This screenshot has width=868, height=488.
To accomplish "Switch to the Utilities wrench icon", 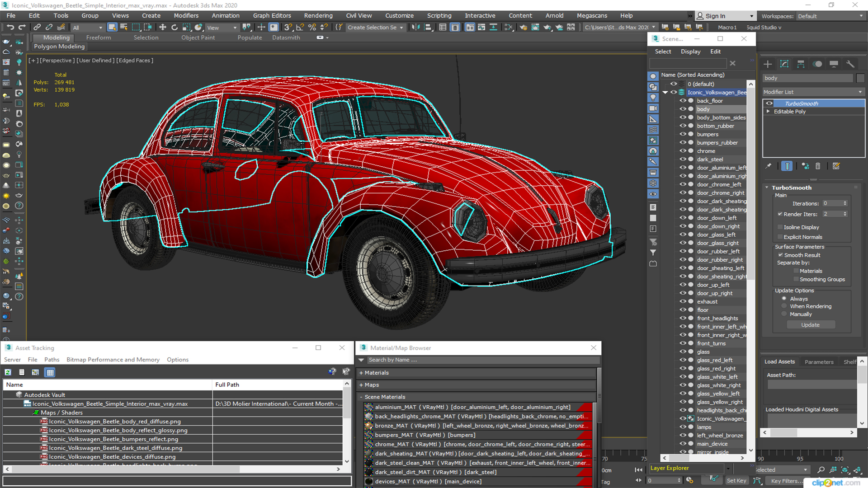I will (x=850, y=64).
